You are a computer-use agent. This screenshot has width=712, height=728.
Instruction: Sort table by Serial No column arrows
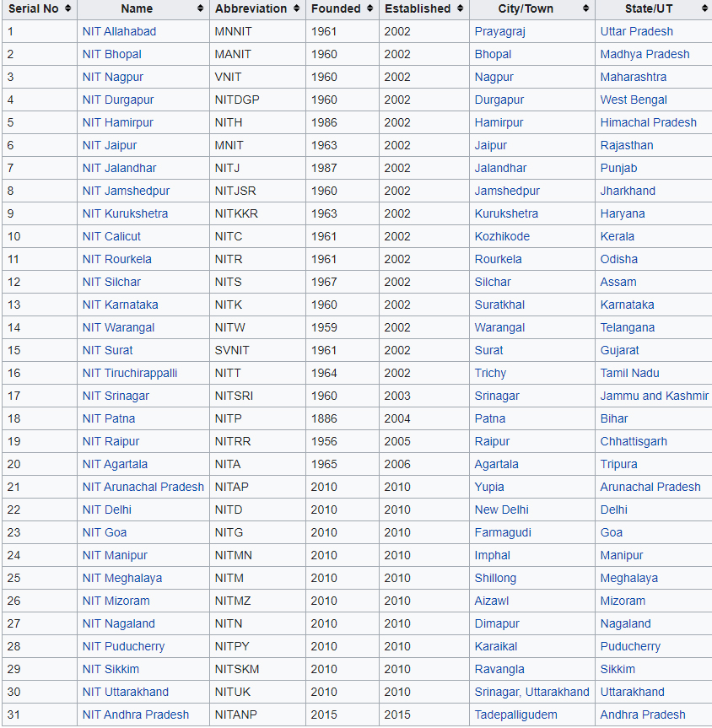click(67, 8)
